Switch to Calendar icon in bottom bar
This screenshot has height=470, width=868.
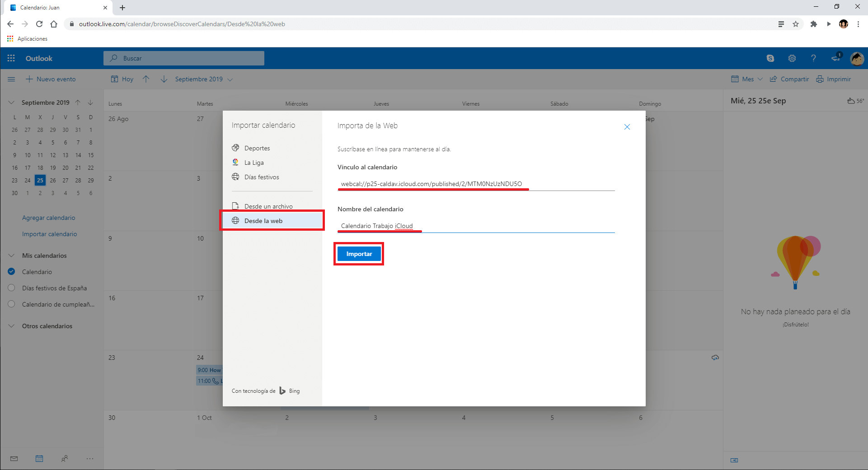point(39,459)
